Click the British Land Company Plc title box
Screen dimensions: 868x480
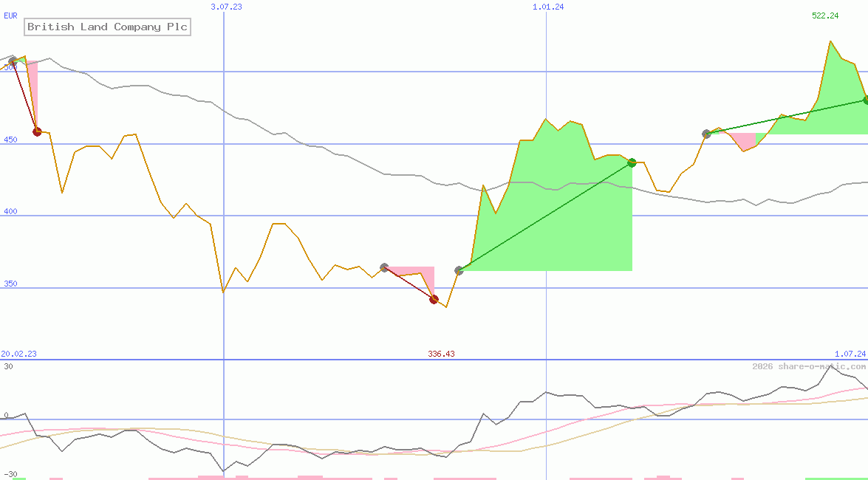(x=107, y=27)
